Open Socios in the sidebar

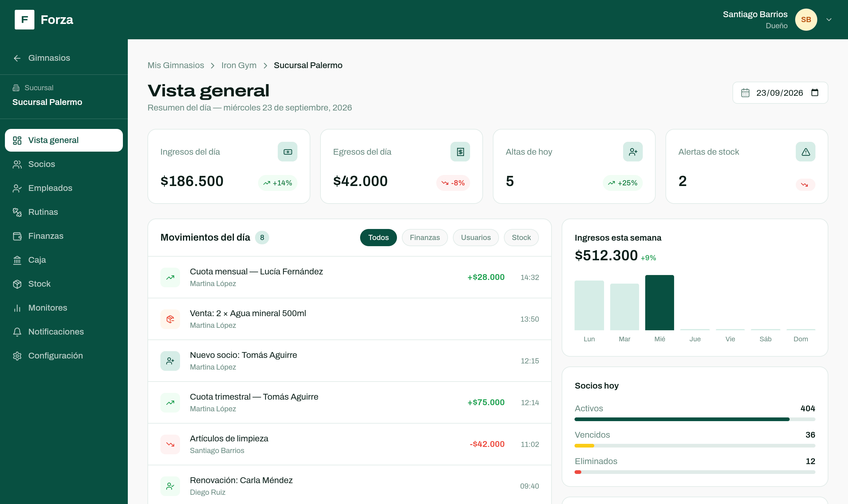click(x=64, y=164)
